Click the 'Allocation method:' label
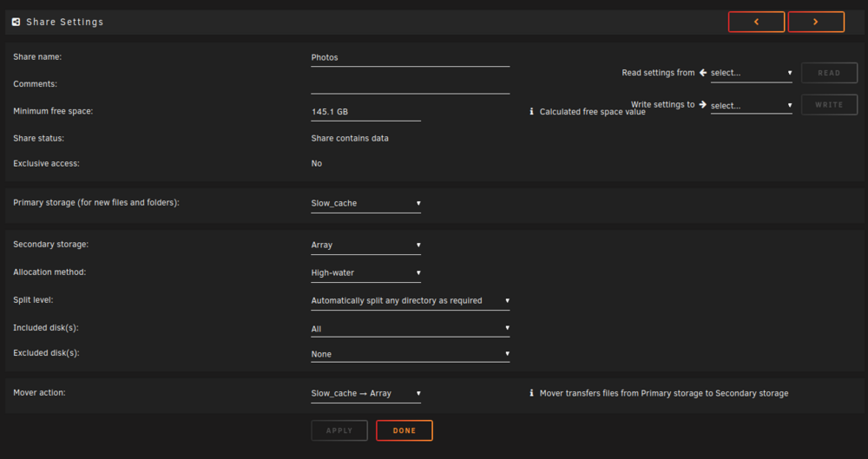Screen dimensions: 868x459 49,272
